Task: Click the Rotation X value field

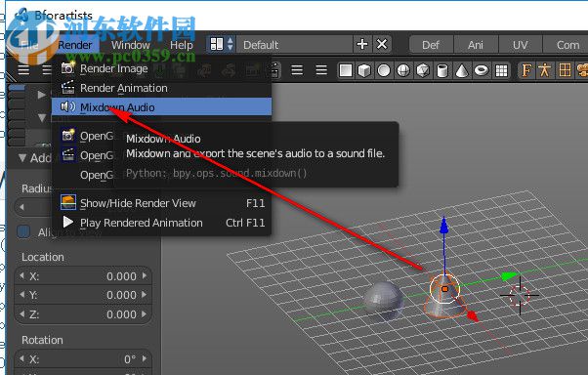Action: [x=83, y=359]
